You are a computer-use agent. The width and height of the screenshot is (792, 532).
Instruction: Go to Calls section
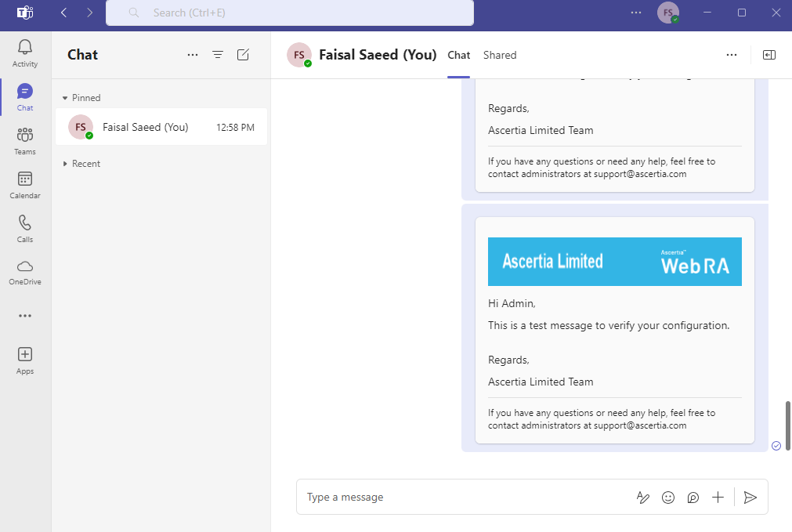click(x=25, y=229)
